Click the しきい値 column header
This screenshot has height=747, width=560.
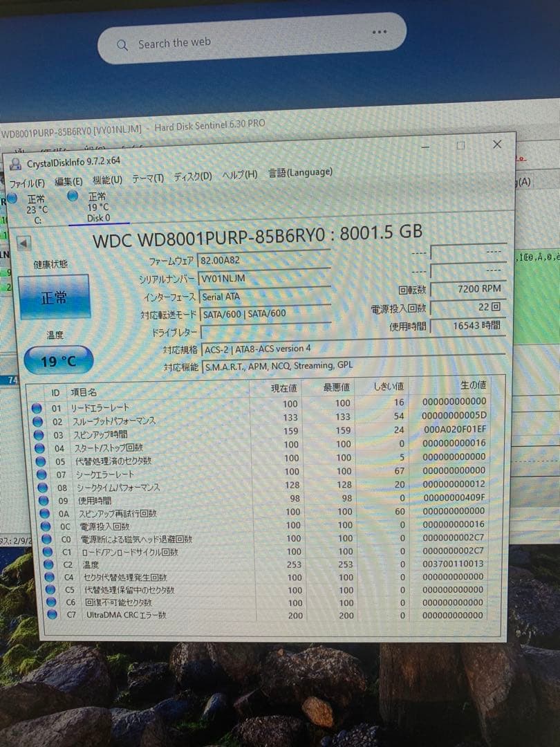(389, 387)
